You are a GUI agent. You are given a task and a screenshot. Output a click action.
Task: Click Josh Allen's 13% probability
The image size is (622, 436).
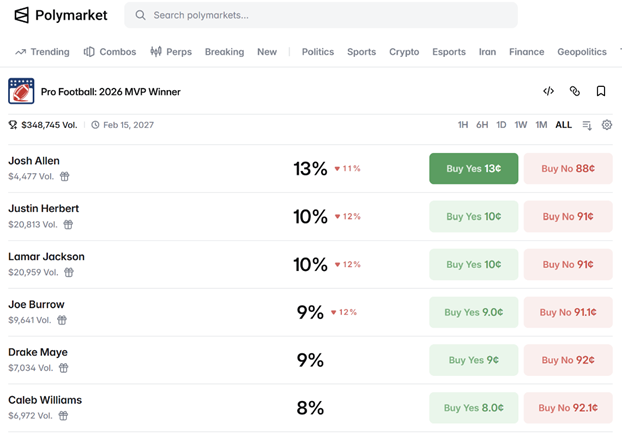click(310, 169)
